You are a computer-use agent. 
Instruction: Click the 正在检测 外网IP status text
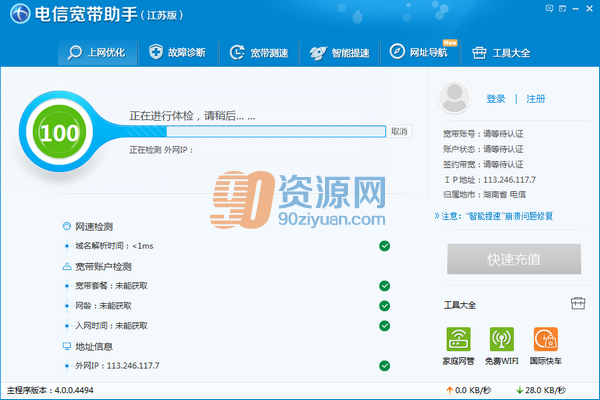(161, 150)
